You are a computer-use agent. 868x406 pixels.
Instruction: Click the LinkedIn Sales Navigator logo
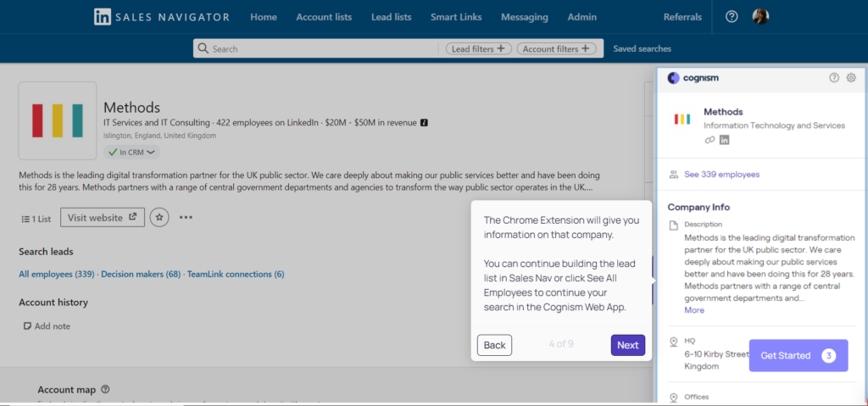(161, 17)
